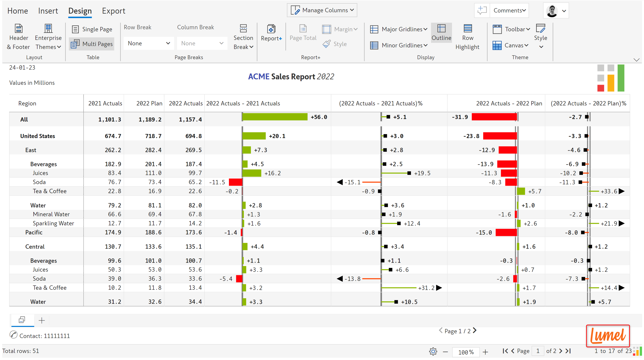Click the add comment icon
The width and height of the screenshot is (644, 360).
click(x=482, y=10)
